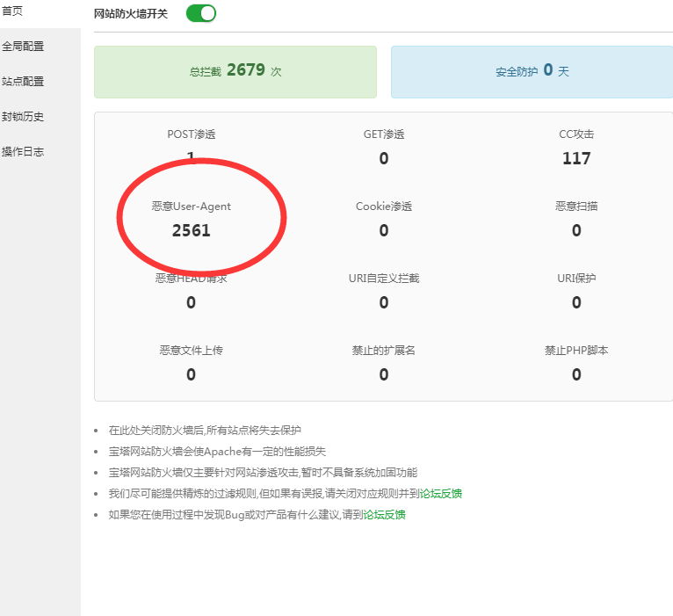Viewport: 673px width, 616px height.
Task: Click the note about Apache性能损失
Action: point(217,452)
